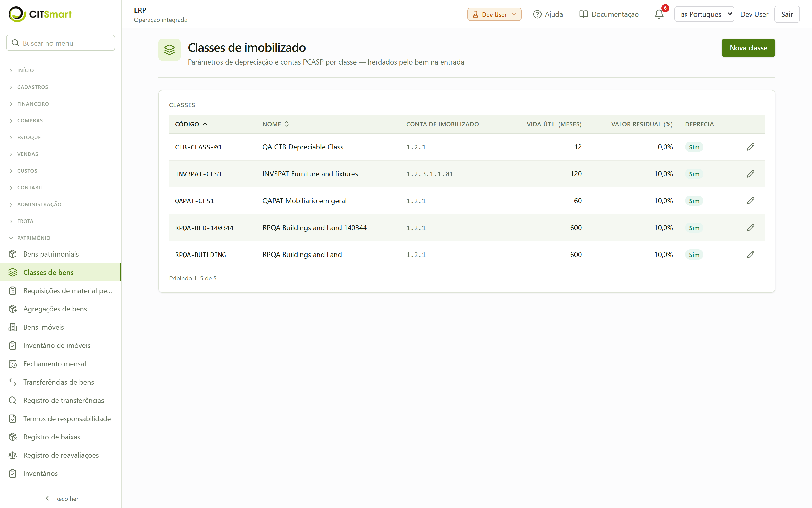Click the Nova classe button

748,48
